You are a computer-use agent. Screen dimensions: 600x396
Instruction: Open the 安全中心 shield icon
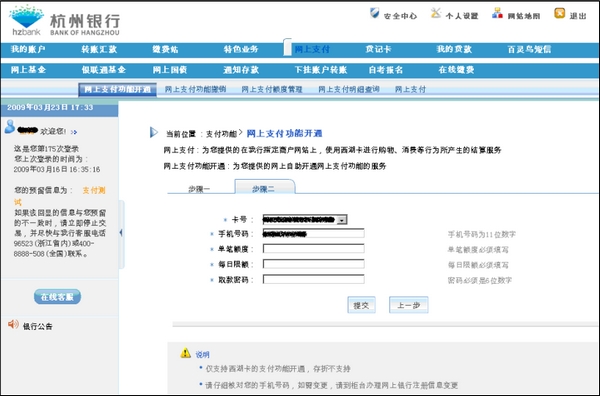coord(374,13)
